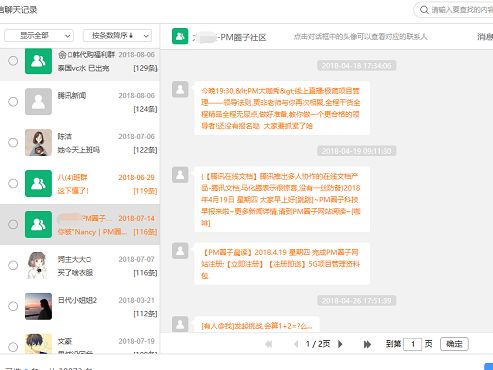
Task: Click the [122条] message count
Action: tap(145, 150)
